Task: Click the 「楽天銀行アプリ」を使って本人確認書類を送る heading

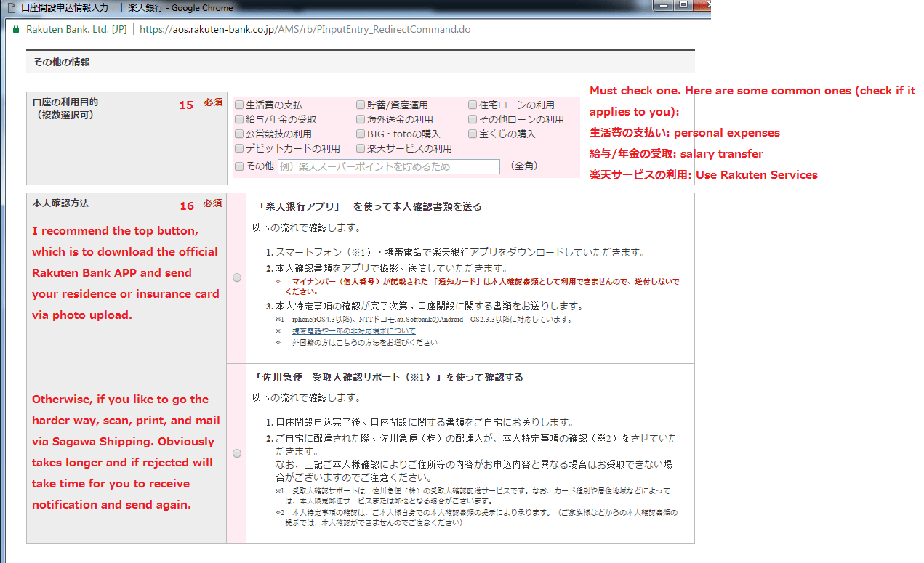Action: pyautogui.click(x=370, y=206)
